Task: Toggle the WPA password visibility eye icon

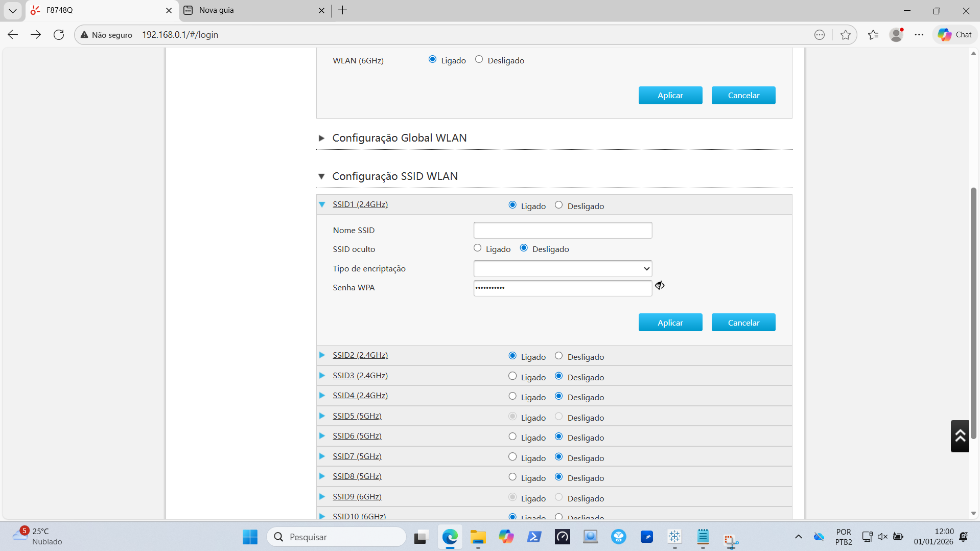Action: (660, 286)
